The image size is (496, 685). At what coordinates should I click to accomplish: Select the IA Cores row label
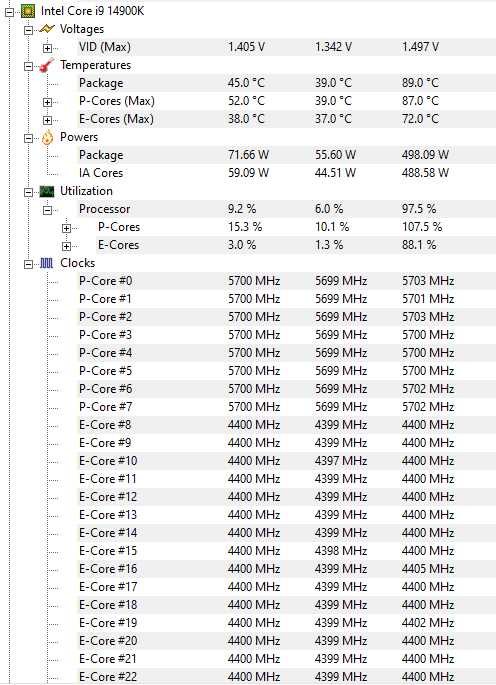[101, 173]
